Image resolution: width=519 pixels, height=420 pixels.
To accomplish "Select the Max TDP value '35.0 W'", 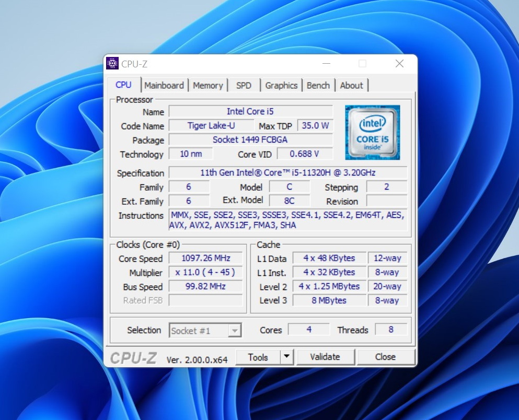I will click(315, 126).
